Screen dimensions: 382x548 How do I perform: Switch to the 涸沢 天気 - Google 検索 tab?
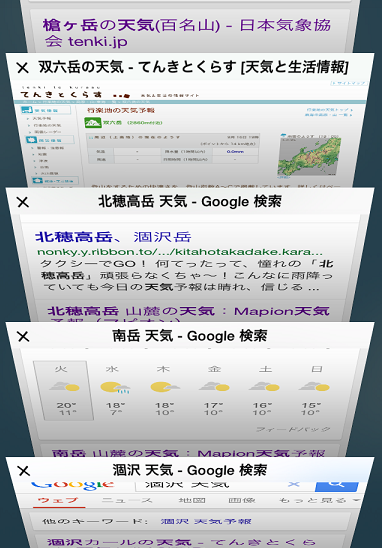tap(190, 470)
